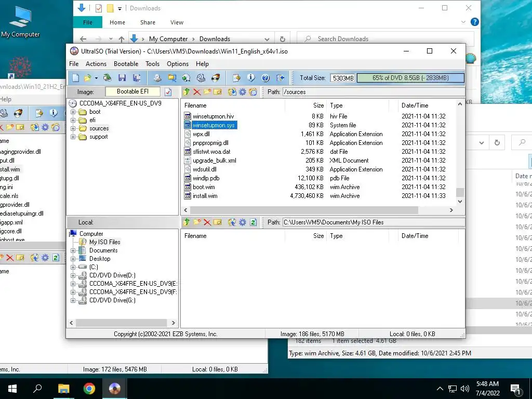Open the Bootable menu
Screen dimensions: 532x399
126,64
